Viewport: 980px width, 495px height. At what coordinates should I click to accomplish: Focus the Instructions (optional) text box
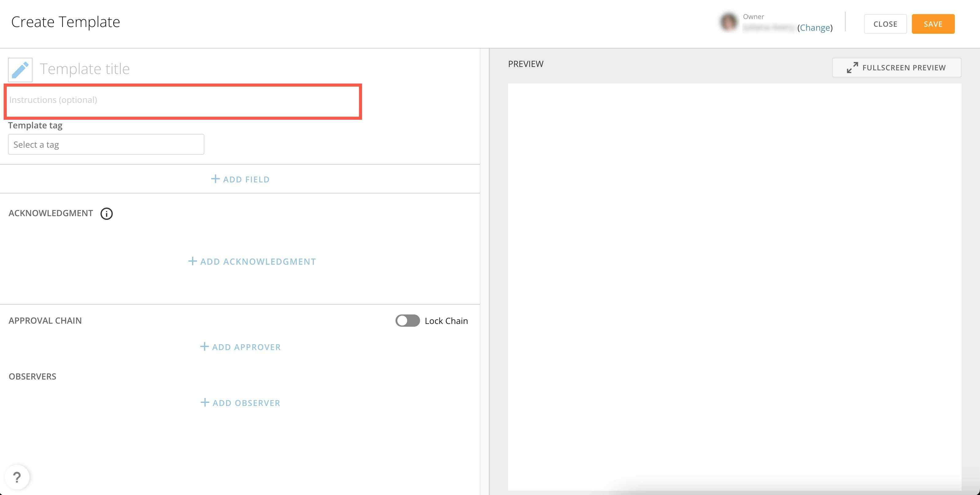(183, 100)
